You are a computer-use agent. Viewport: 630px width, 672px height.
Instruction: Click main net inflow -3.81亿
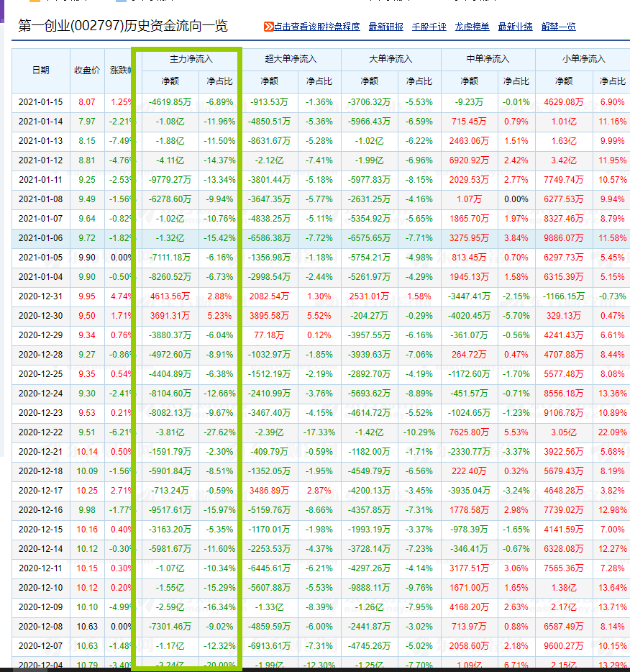click(x=170, y=432)
